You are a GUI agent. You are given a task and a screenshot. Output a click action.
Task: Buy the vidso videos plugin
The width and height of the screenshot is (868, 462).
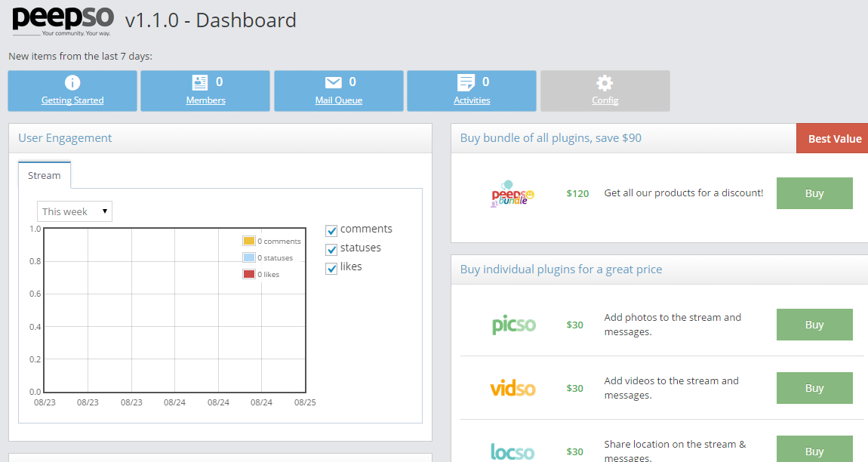point(814,388)
